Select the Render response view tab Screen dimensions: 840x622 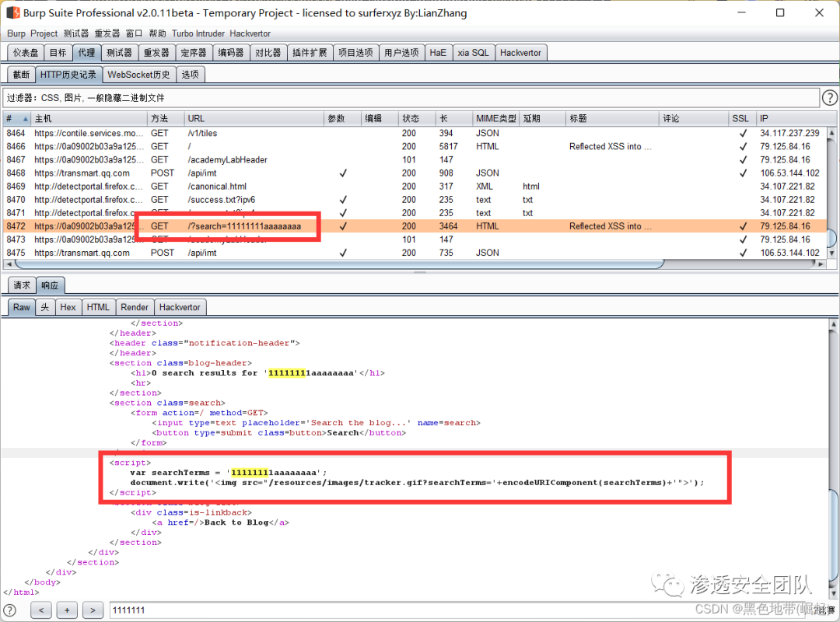click(135, 308)
